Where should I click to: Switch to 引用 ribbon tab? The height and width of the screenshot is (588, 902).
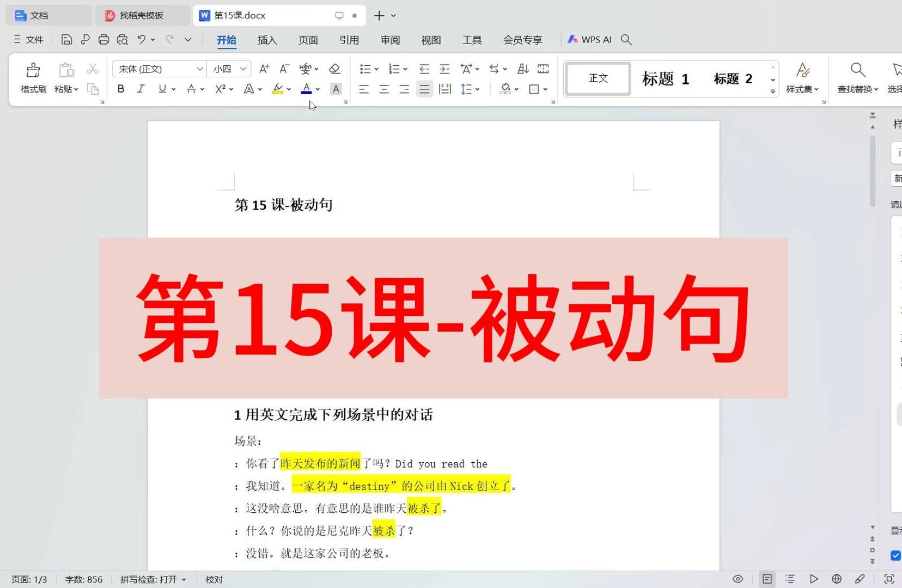click(x=349, y=40)
